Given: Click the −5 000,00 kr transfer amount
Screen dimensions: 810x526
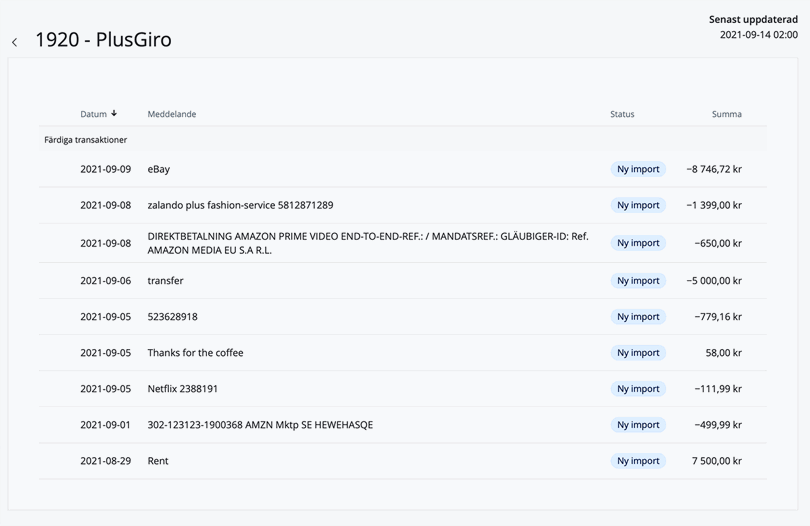Looking at the screenshot, I should (x=714, y=281).
